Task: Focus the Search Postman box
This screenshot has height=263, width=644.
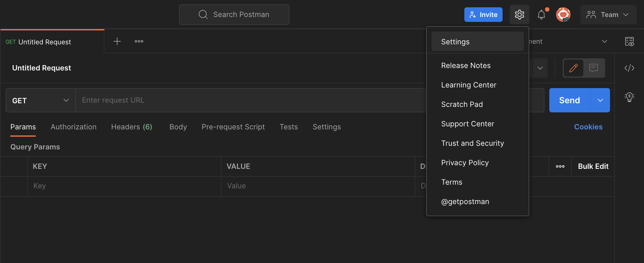Action: click(234, 15)
